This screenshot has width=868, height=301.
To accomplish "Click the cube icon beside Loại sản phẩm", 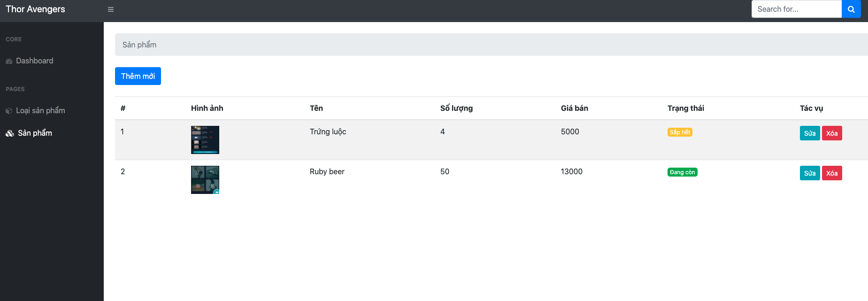I will coord(9,111).
